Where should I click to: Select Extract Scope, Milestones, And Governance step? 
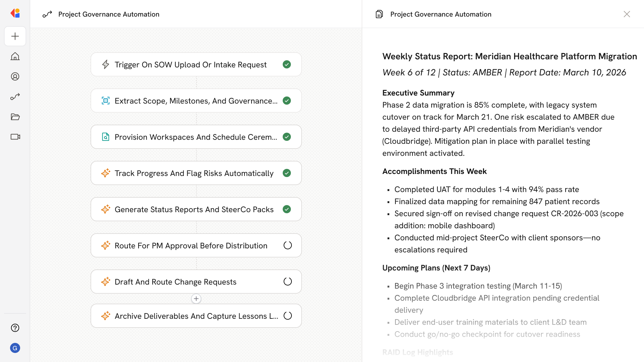tap(196, 101)
